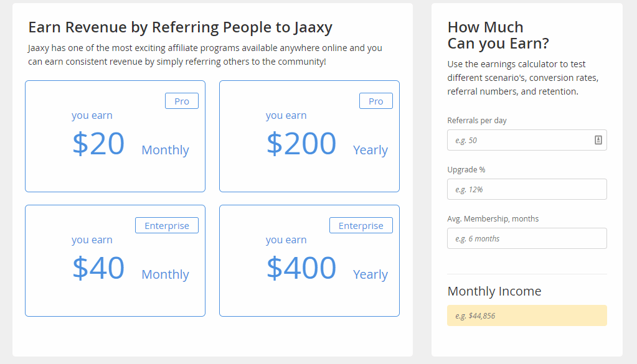The height and width of the screenshot is (364, 637).
Task: Click the Avg. Membership, months label
Action: pyautogui.click(x=493, y=219)
